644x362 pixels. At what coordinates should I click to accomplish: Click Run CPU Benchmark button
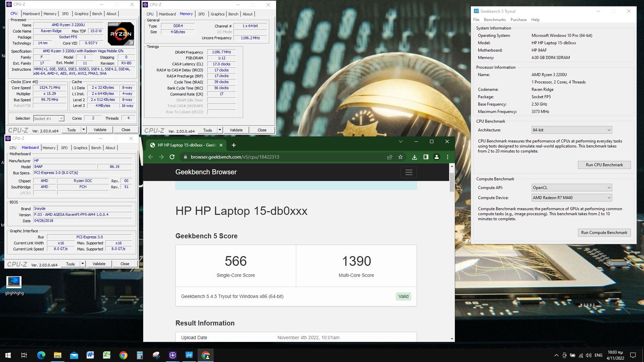(x=604, y=165)
